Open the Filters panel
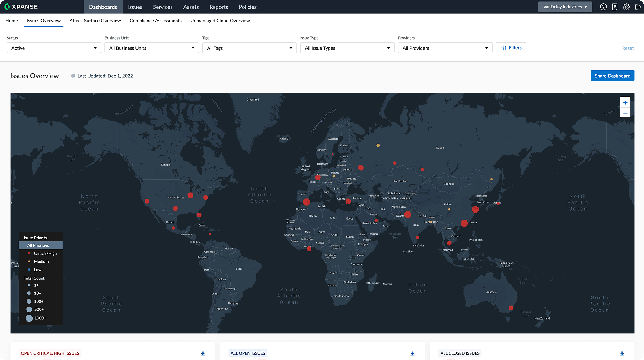This screenshot has width=644, height=360. (x=511, y=47)
